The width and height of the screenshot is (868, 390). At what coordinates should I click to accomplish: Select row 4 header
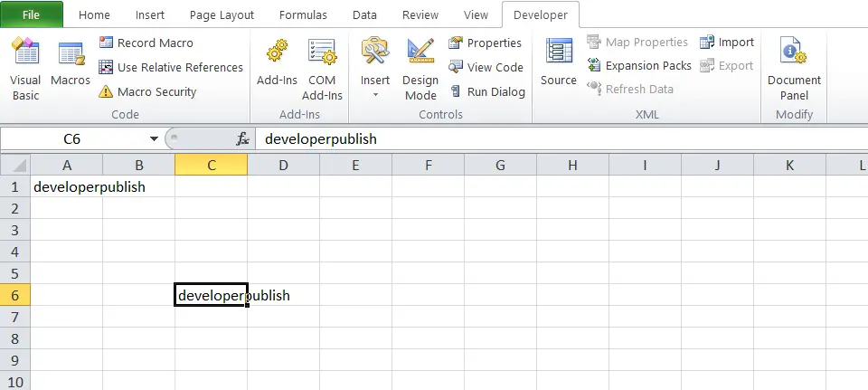pos(15,252)
